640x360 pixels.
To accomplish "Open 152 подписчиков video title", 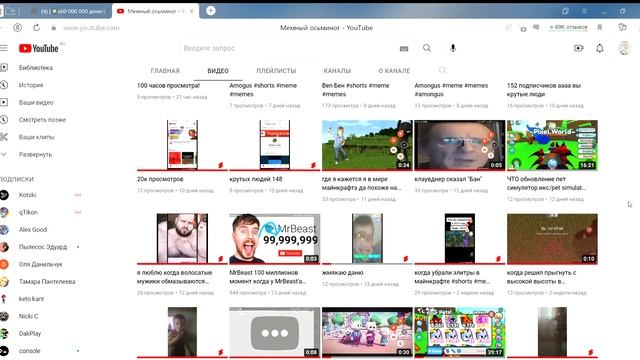I will [x=544, y=90].
